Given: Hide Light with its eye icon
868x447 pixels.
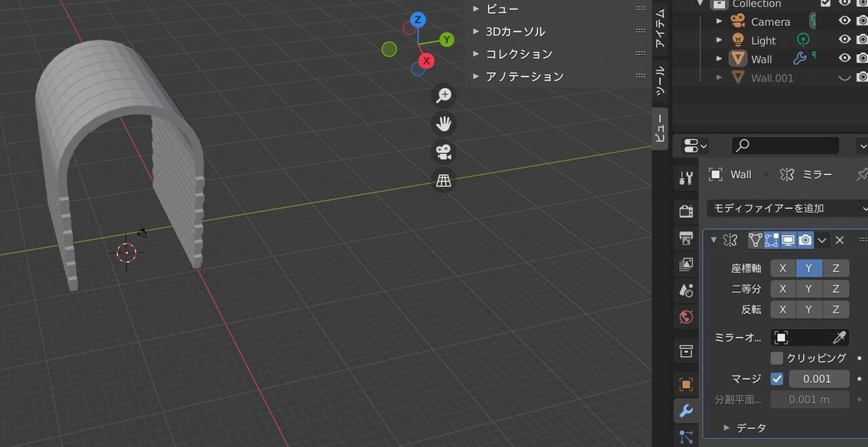Looking at the screenshot, I should click(844, 40).
